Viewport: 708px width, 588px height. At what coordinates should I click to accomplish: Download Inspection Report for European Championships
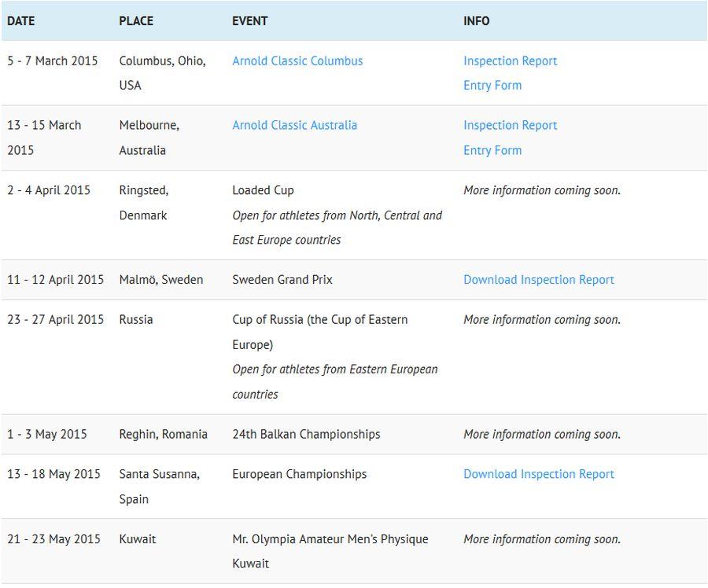coord(538,474)
